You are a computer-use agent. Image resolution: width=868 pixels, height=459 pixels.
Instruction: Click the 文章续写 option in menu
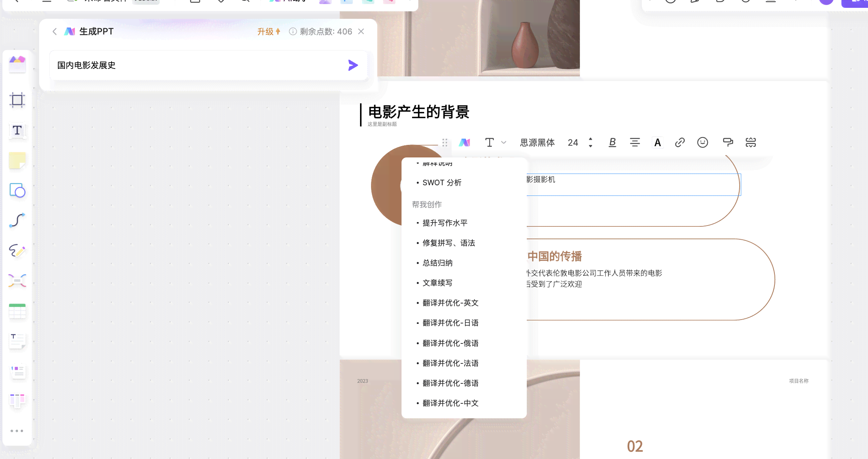(x=437, y=282)
